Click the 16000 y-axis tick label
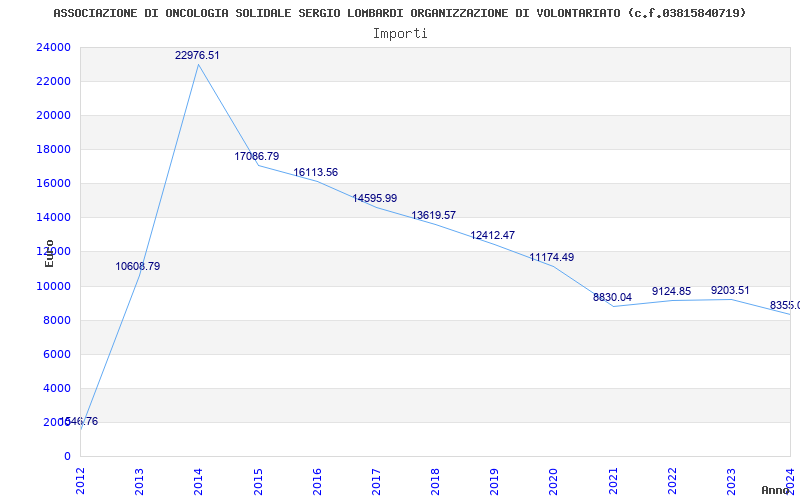The height and width of the screenshot is (500, 800). (x=54, y=184)
